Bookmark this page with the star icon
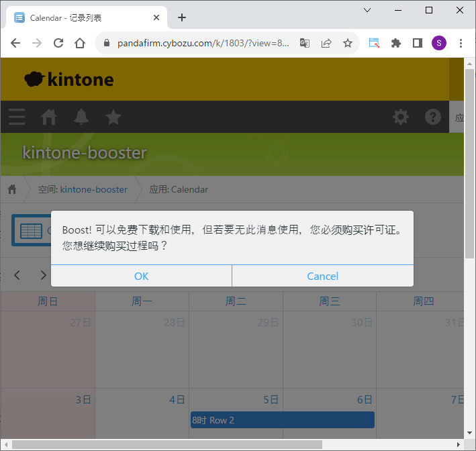Viewport: 476px width, 451px height. 348,43
